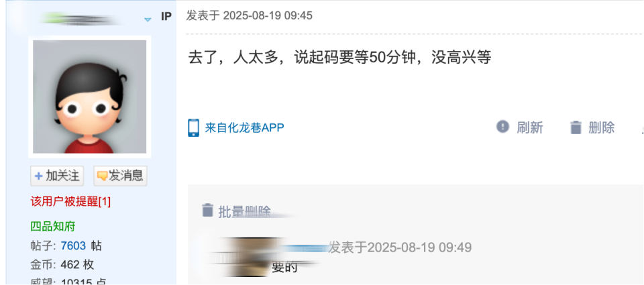Viewport: 644px width, 285px height.
Task: Click the 批量删除 text link
Action: 245,211
